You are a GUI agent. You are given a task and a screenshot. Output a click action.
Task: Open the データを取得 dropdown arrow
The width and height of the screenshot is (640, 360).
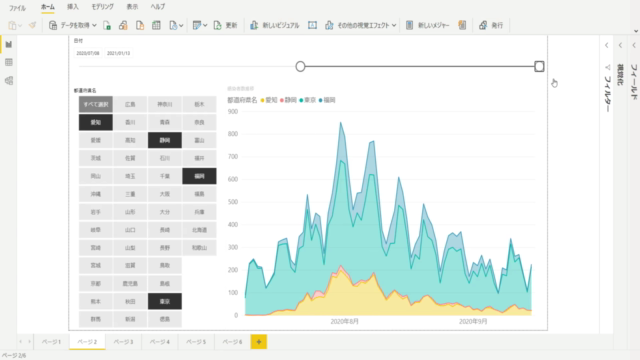[x=94, y=26]
